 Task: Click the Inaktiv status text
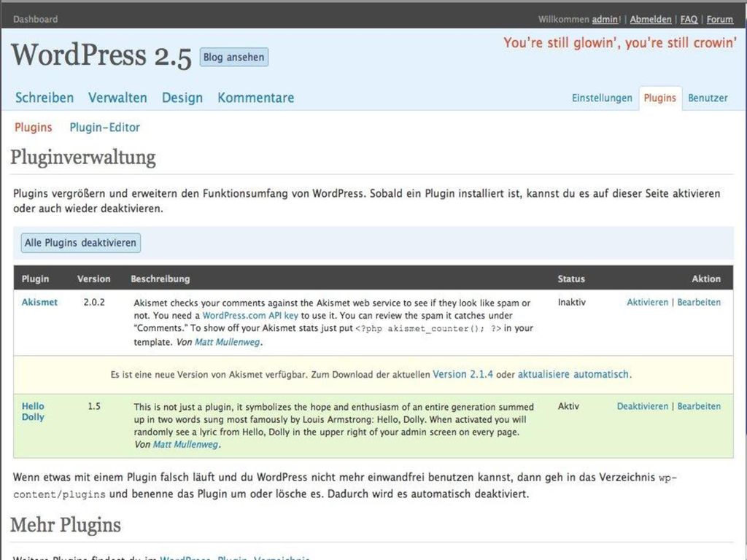(572, 303)
